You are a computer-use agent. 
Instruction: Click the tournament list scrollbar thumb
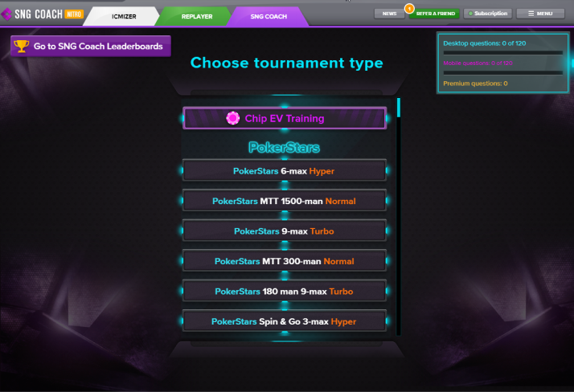click(x=399, y=108)
